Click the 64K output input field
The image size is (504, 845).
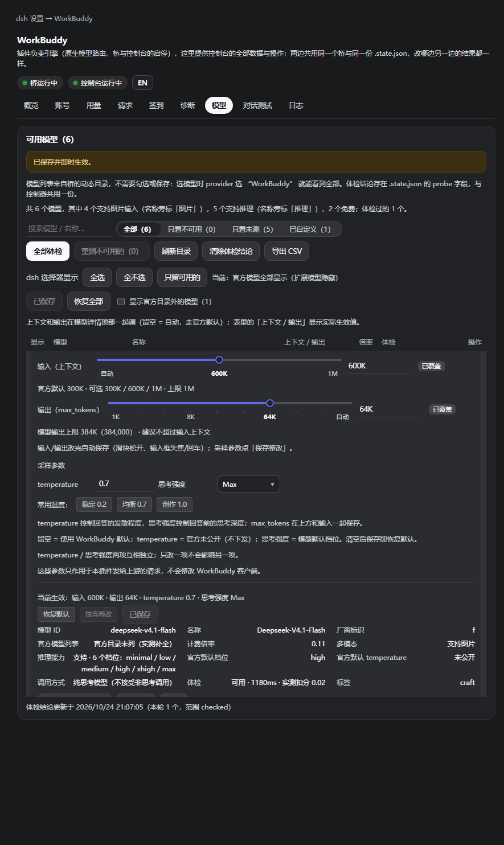click(x=389, y=409)
